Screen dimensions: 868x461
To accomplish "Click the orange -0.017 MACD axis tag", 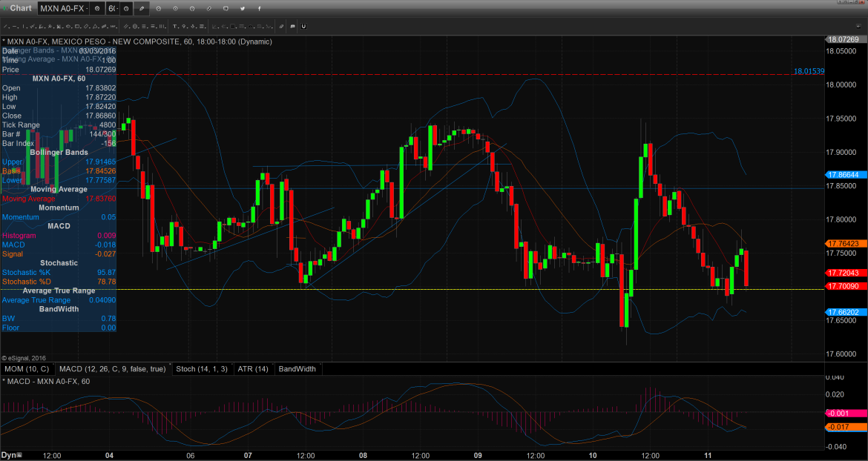I will pos(846,427).
